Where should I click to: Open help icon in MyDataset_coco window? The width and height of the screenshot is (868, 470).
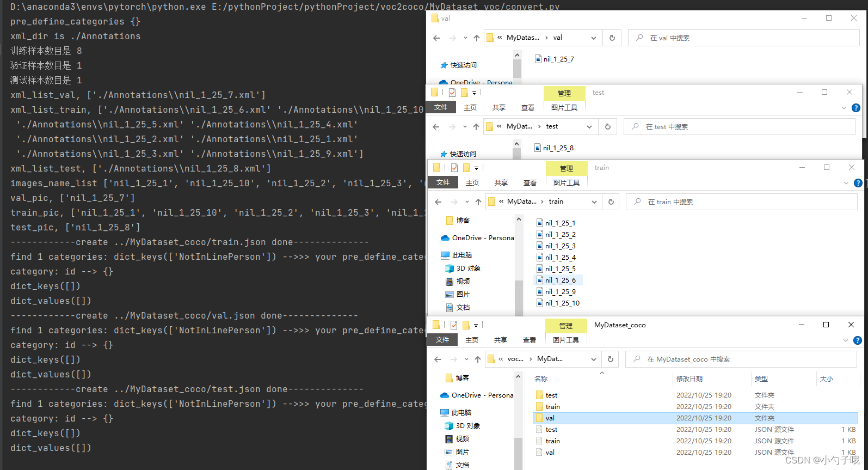coord(858,340)
